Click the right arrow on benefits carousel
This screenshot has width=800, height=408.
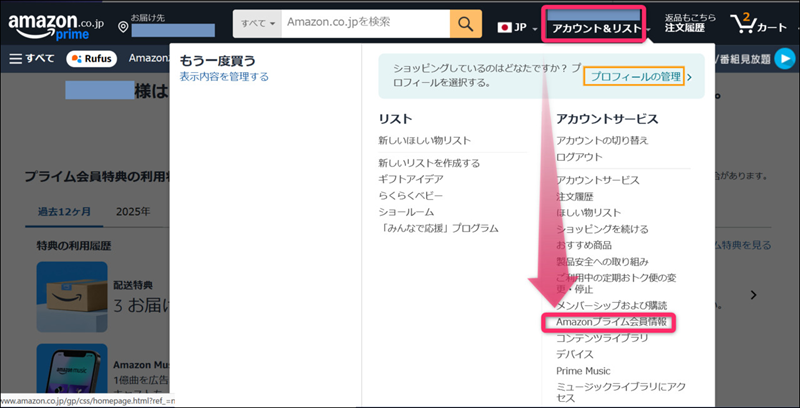pos(754,295)
